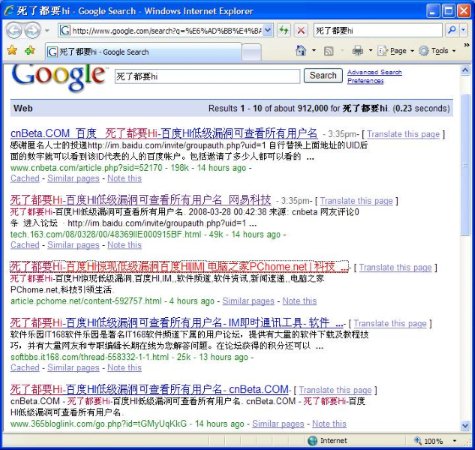This screenshot has width=475, height=450.
Task: Click Note this under tech.163.com result
Action: (124, 245)
